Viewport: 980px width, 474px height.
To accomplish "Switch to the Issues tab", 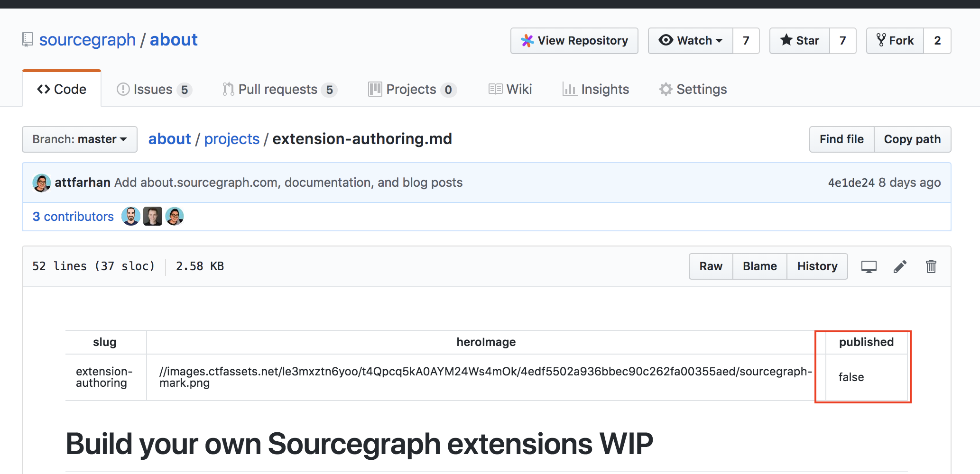I will point(154,89).
